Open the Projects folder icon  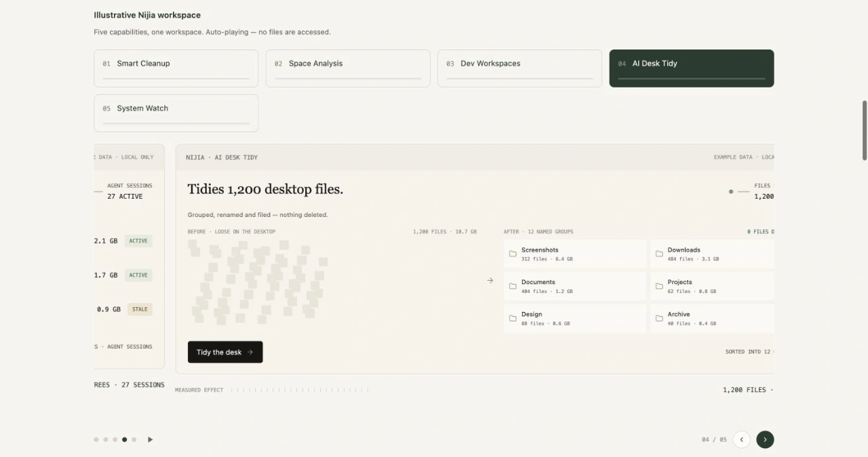pyautogui.click(x=659, y=286)
